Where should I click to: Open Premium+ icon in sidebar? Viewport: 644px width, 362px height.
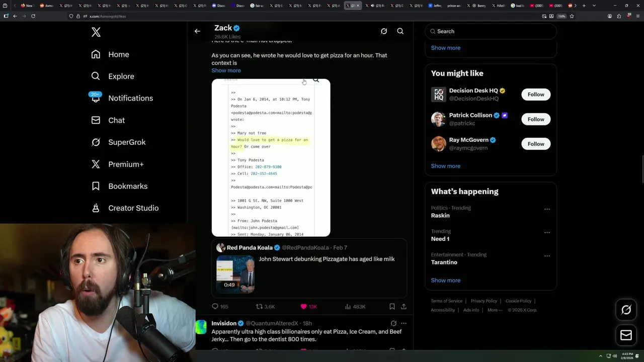pos(96,164)
